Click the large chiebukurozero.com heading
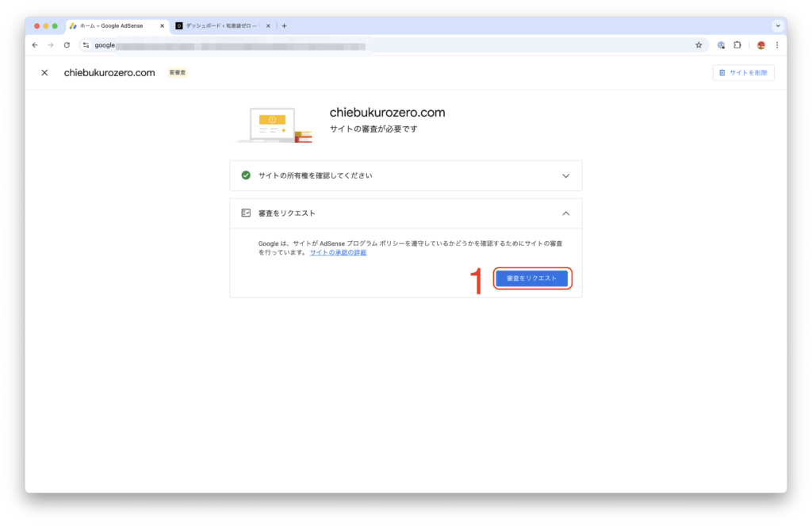The image size is (812, 526). pos(387,113)
